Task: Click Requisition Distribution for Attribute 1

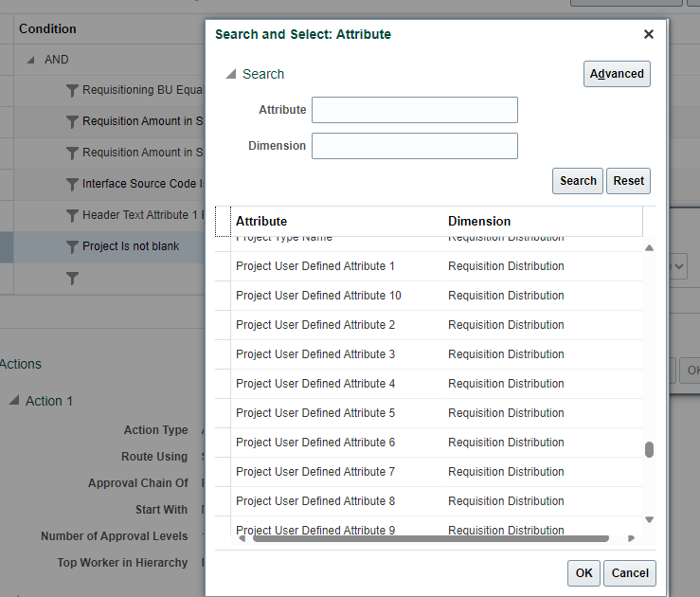Action: pyautogui.click(x=506, y=266)
